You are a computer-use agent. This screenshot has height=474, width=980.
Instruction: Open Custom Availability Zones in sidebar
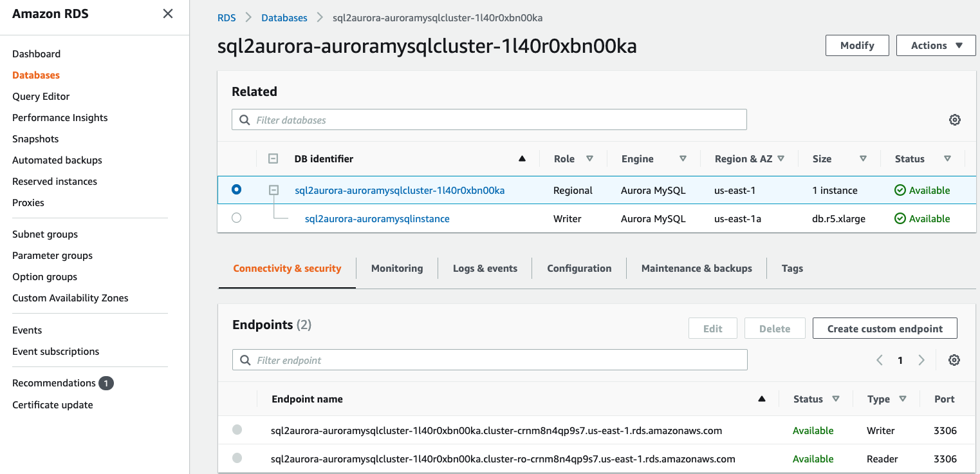point(70,298)
